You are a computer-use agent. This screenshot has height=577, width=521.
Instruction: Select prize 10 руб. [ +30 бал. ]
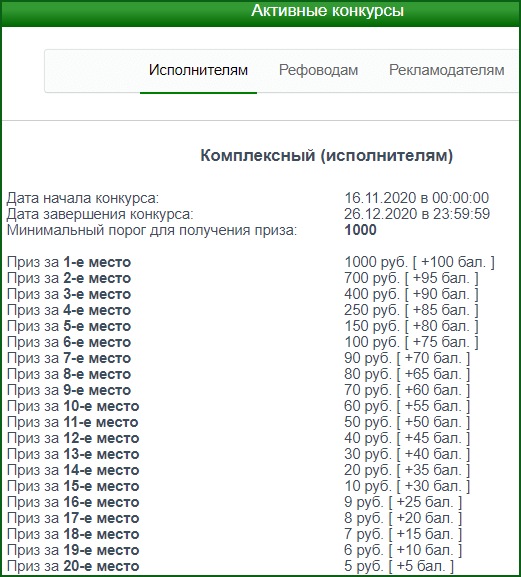tap(407, 486)
